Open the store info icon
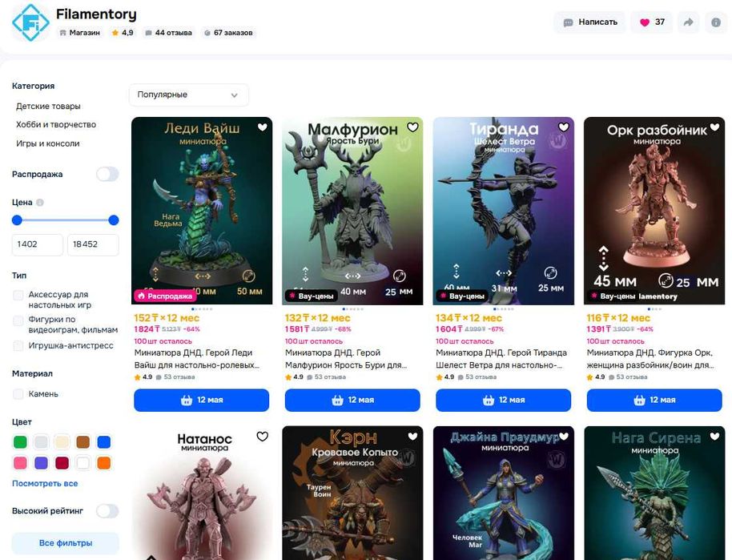 pos(716,22)
